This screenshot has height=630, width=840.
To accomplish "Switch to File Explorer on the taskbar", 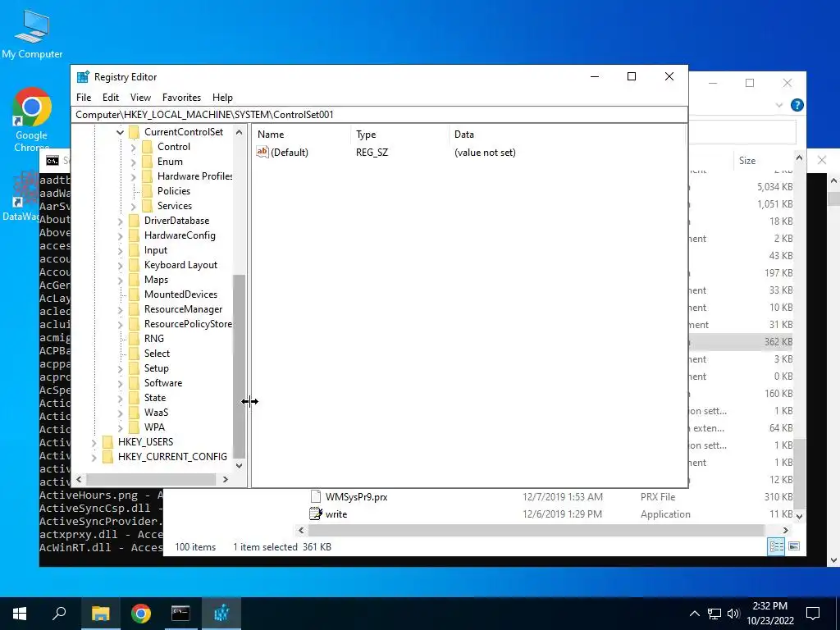I will click(100, 614).
